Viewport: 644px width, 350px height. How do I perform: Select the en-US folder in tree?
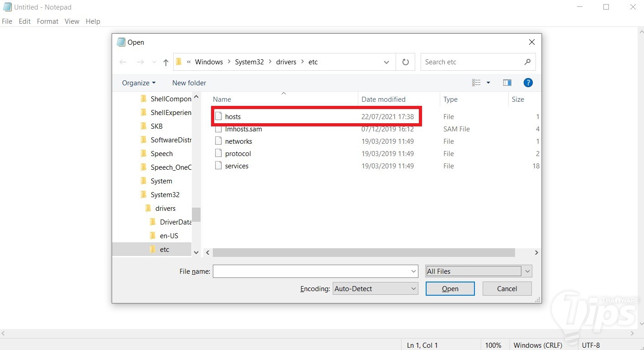pos(164,235)
